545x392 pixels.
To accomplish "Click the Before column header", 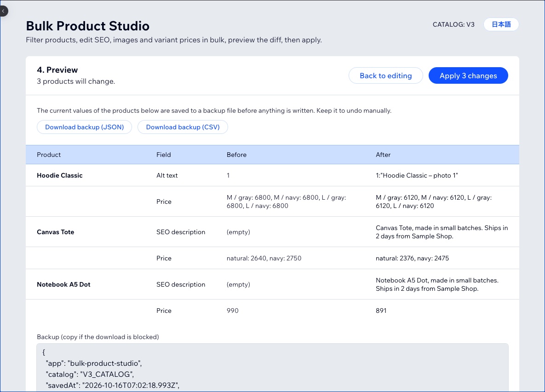I will tap(236, 155).
